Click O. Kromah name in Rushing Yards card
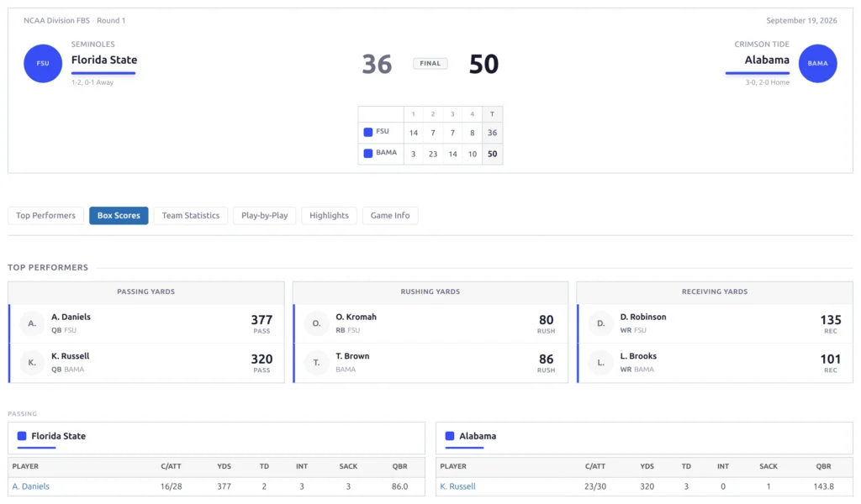This screenshot has height=504, width=861. 356,317
